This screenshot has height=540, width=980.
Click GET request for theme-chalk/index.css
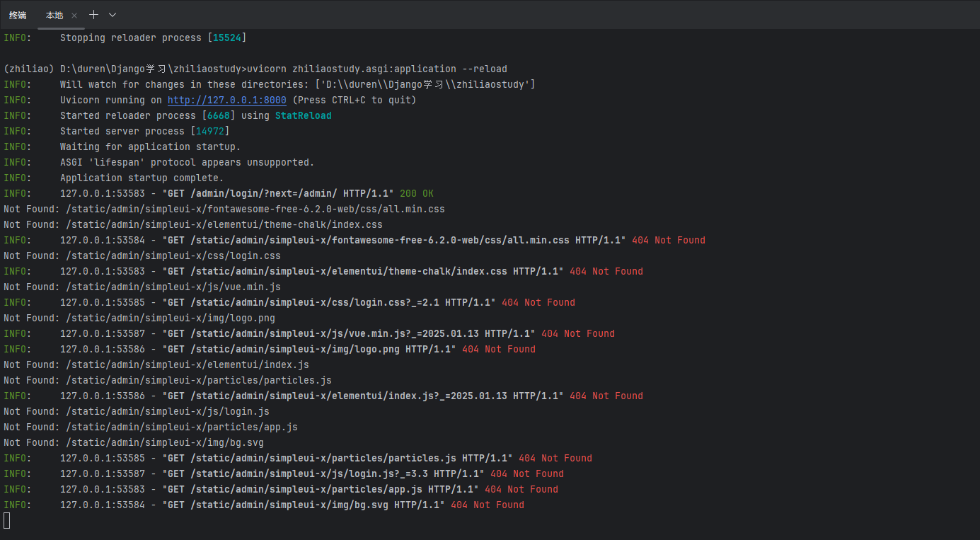tap(363, 271)
